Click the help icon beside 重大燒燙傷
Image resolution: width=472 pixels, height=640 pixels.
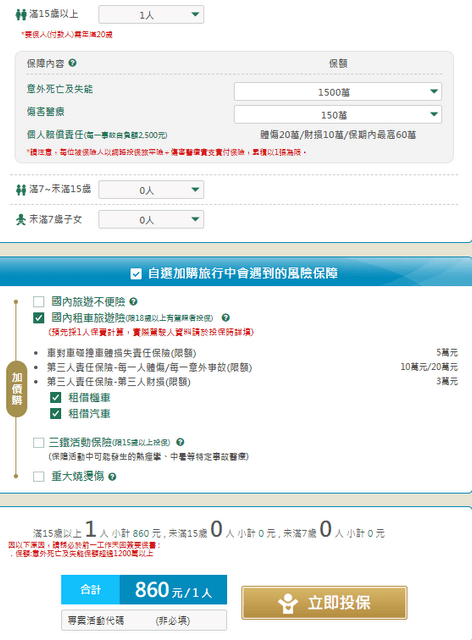pos(112,476)
